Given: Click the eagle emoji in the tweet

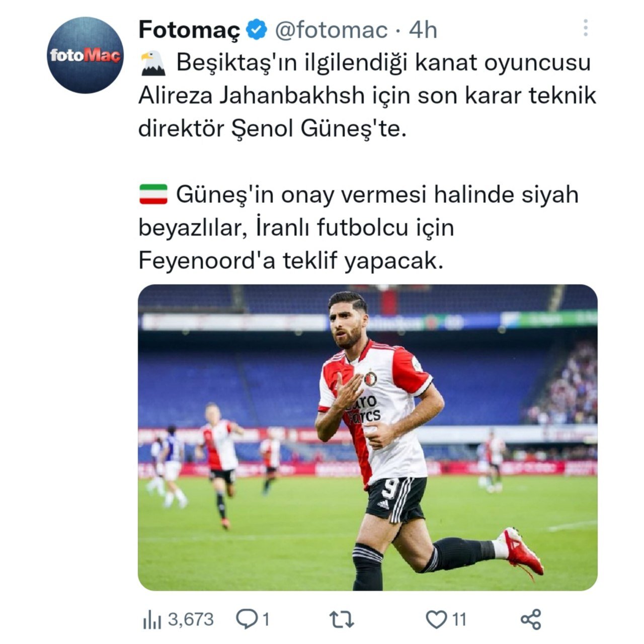Looking at the screenshot, I should click(x=153, y=63).
